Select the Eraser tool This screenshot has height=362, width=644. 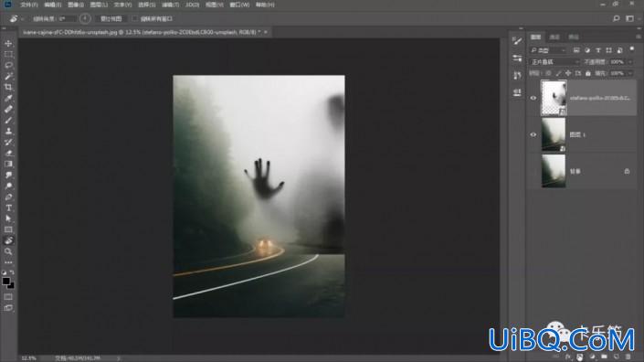coord(8,153)
